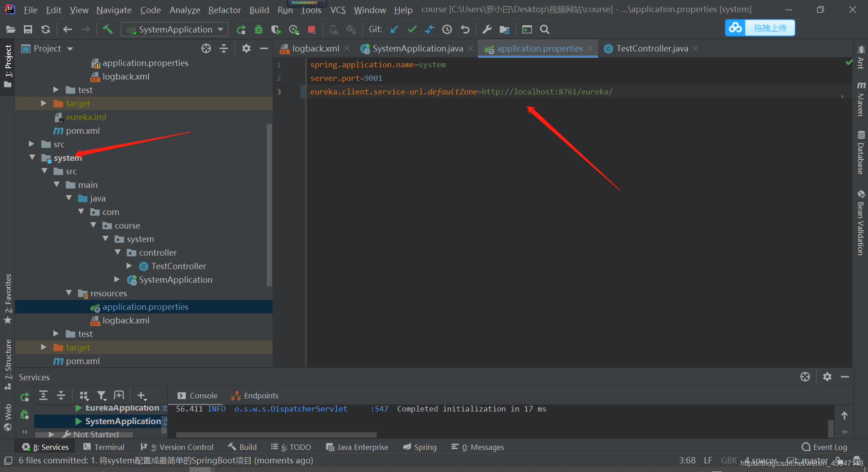Open Maven side panel
This screenshot has width=868, height=472.
click(861, 99)
